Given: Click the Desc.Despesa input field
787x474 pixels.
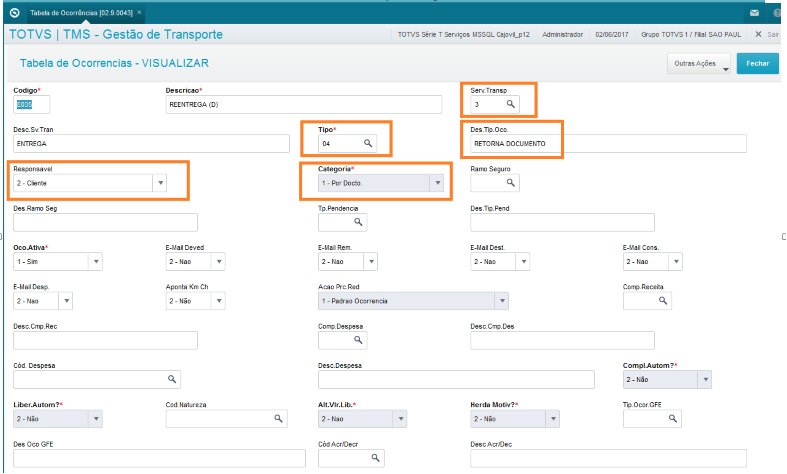Looking at the screenshot, I should 456,380.
